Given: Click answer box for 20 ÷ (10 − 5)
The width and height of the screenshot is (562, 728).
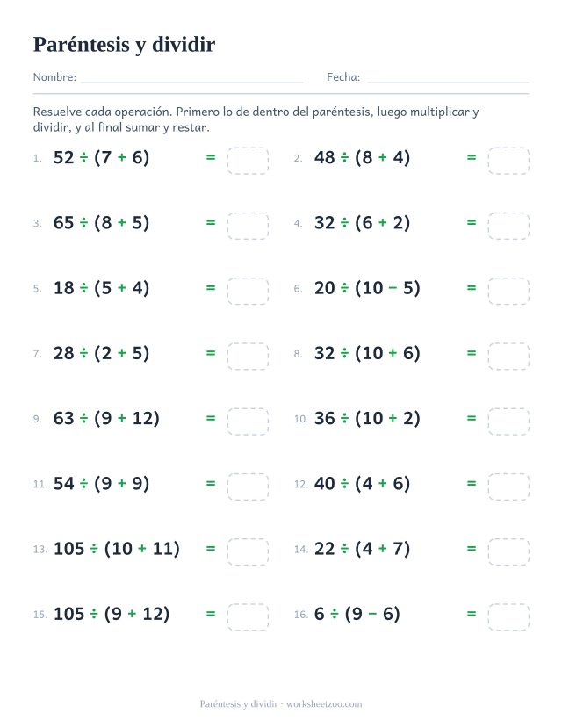Looking at the screenshot, I should [x=508, y=291].
